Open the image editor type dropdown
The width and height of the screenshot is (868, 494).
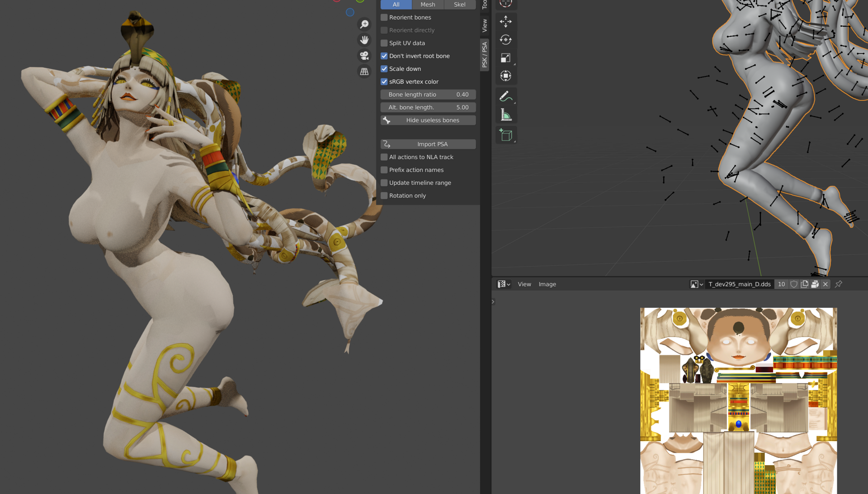(x=504, y=284)
